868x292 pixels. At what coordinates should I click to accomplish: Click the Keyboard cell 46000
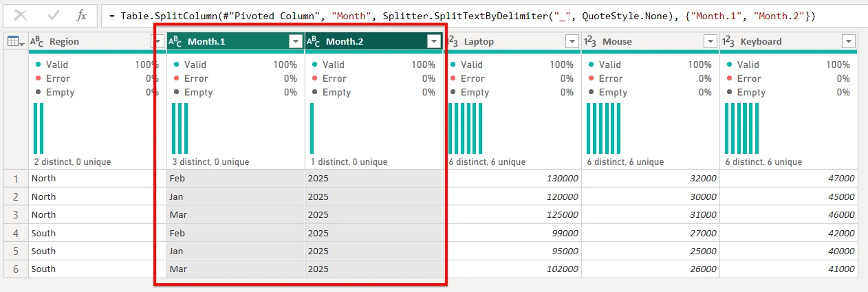tap(788, 215)
